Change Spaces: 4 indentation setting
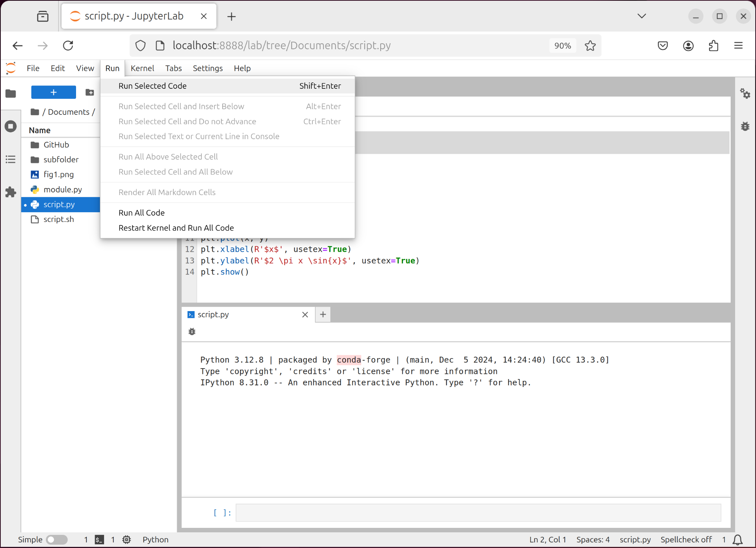The height and width of the screenshot is (548, 756). pos(593,540)
